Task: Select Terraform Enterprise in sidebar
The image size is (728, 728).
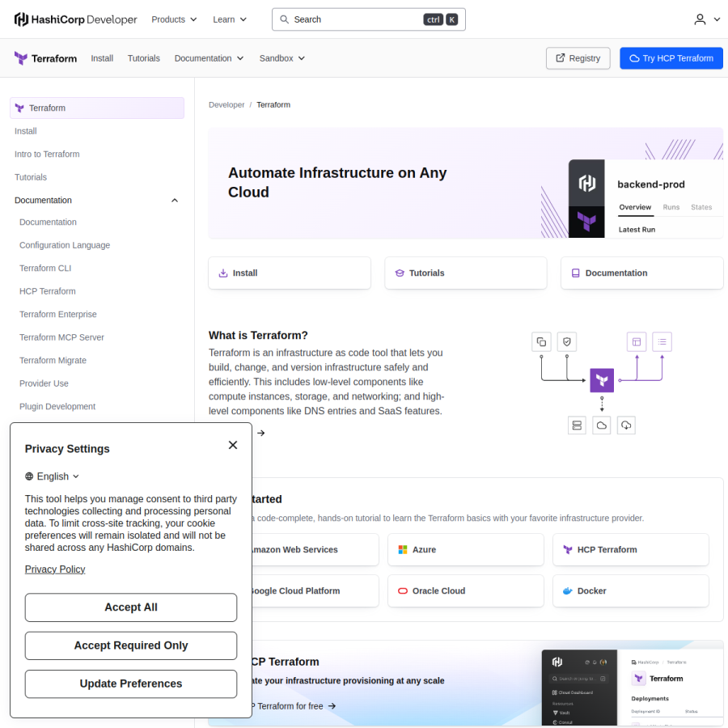Action: coord(58,315)
